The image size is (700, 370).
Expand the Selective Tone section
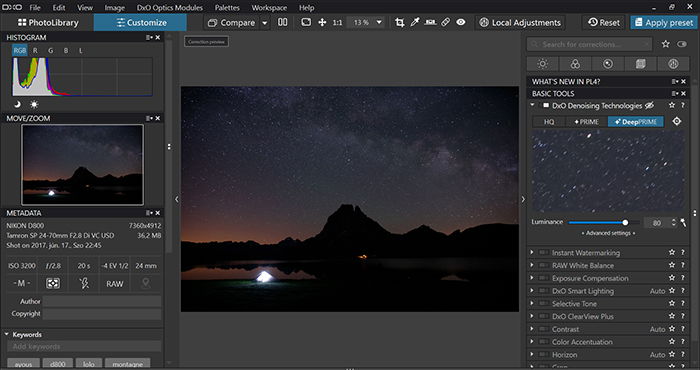(532, 303)
